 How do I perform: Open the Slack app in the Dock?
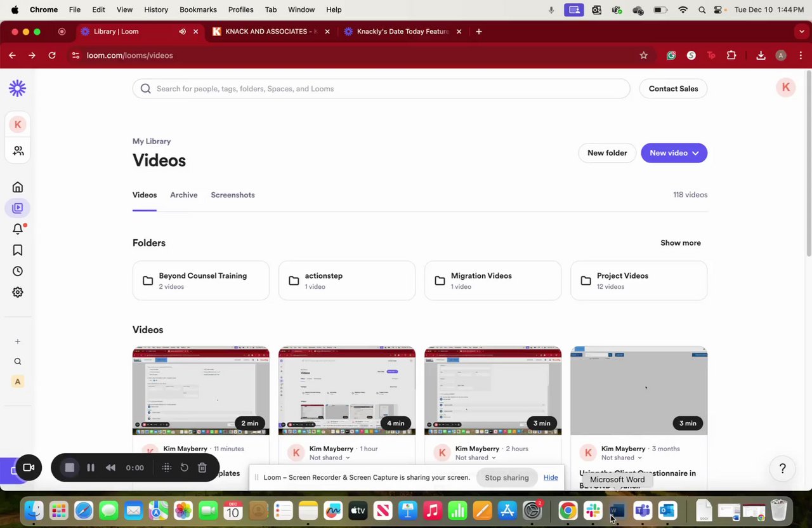tap(593, 510)
